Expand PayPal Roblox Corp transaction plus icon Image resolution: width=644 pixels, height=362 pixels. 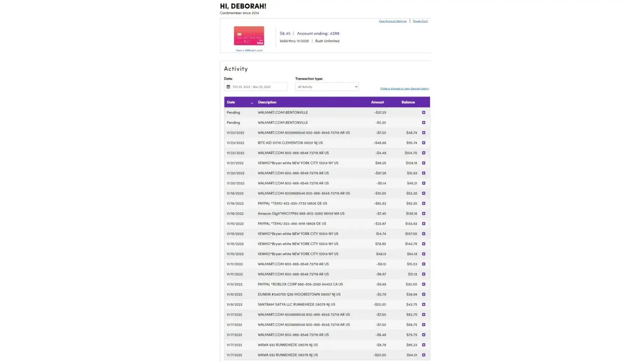point(423,285)
